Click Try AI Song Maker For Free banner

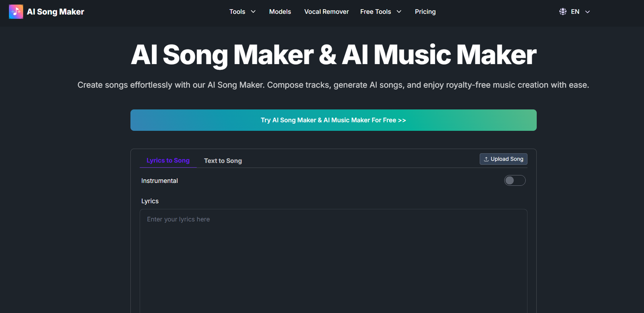tap(333, 120)
